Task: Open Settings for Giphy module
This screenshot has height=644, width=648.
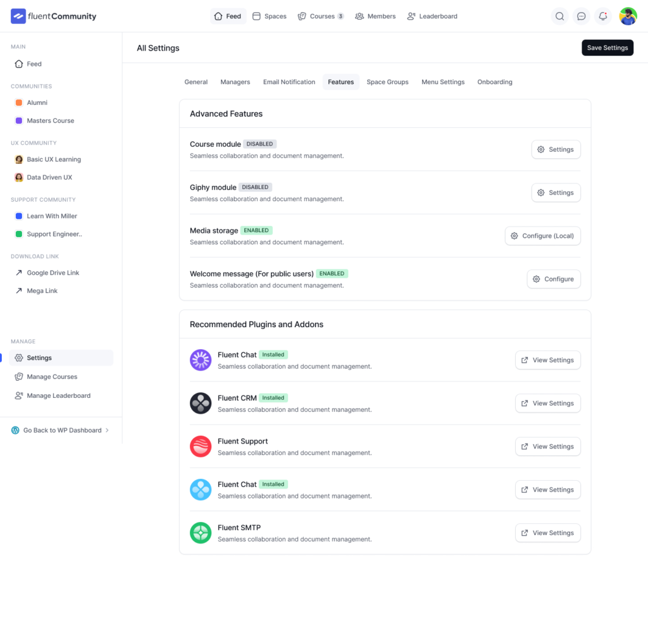Action: tap(556, 192)
